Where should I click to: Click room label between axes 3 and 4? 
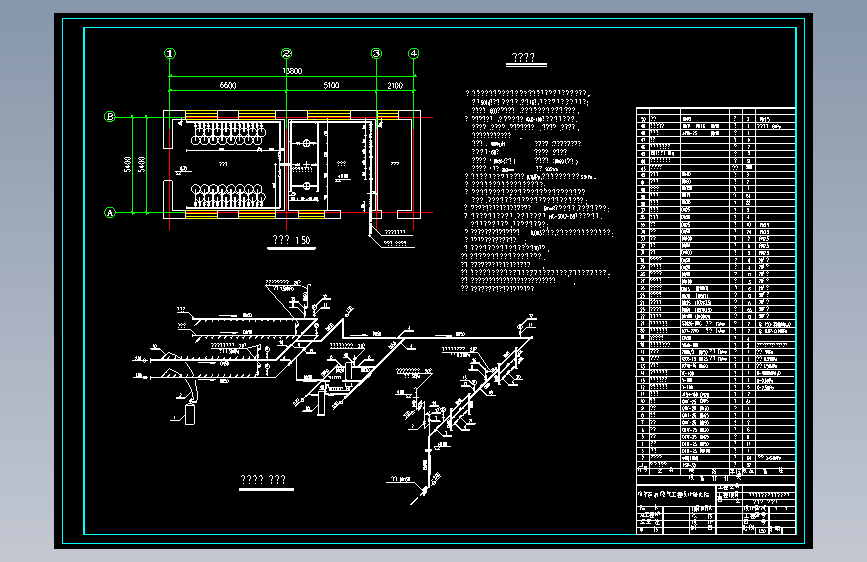[x=395, y=164]
